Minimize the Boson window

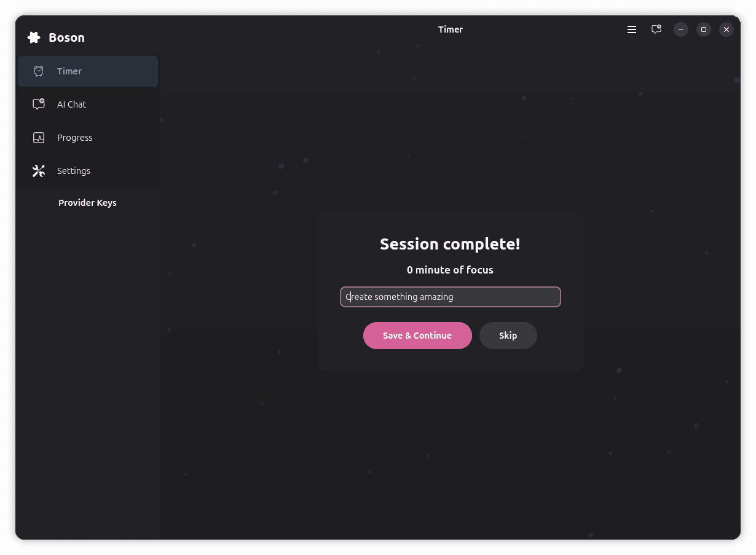coord(681,30)
